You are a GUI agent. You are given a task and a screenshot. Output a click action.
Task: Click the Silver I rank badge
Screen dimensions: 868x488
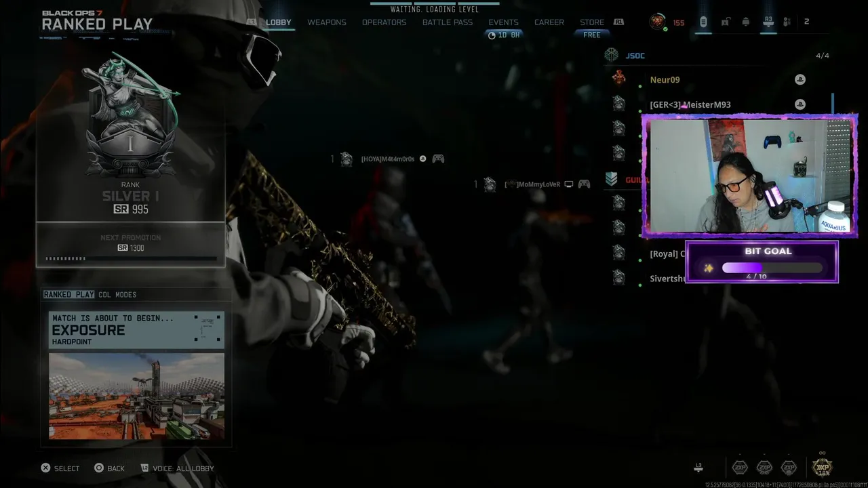pos(130,115)
